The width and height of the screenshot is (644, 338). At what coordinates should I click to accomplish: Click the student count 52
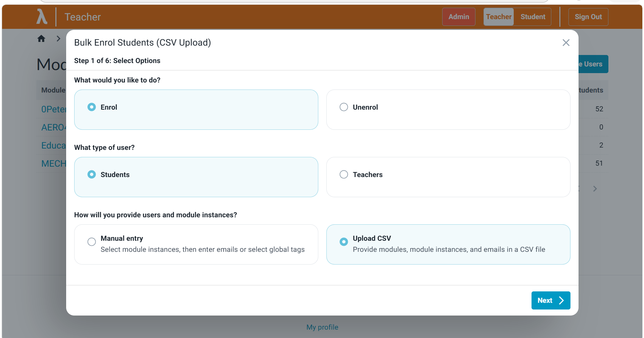click(x=599, y=109)
